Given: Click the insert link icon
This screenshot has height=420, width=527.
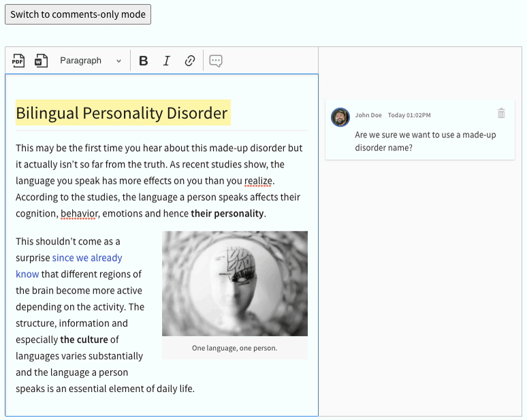Looking at the screenshot, I should (190, 61).
